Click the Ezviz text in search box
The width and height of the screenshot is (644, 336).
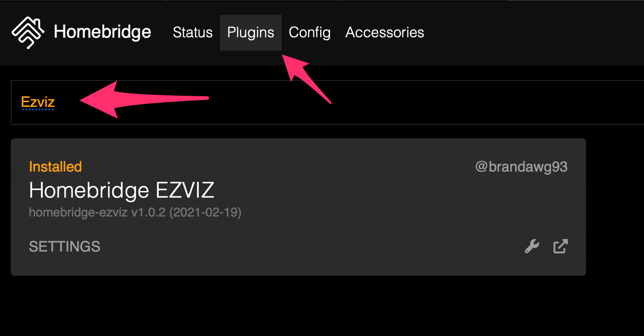tap(38, 102)
